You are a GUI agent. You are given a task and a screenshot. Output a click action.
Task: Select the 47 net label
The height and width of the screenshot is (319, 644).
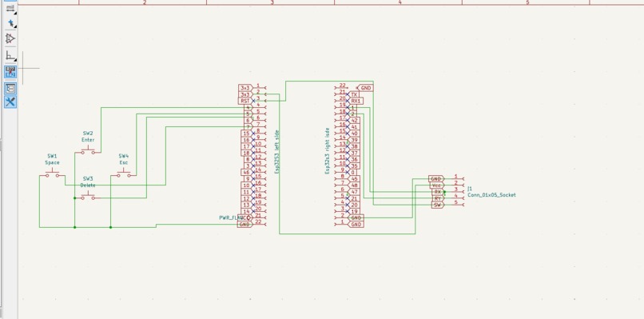pos(354,192)
